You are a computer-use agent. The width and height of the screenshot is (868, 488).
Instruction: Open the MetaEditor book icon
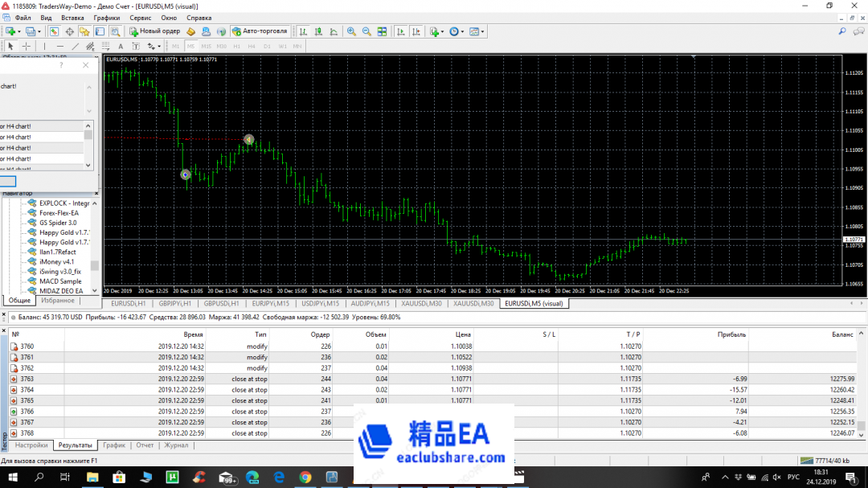[191, 31]
